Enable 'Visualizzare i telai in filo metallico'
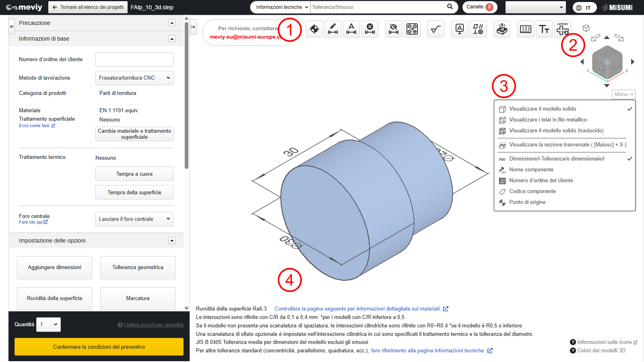Screen dimensions: 644x362 point(548,120)
